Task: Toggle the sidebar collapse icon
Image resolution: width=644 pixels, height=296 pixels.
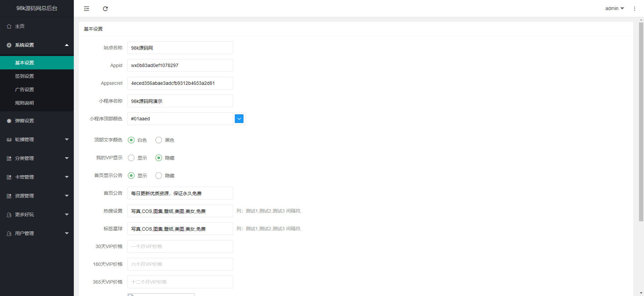Action: pos(87,9)
